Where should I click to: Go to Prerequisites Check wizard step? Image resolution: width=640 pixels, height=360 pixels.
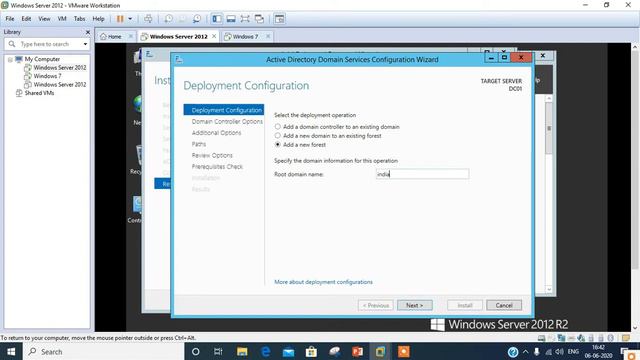(x=217, y=167)
